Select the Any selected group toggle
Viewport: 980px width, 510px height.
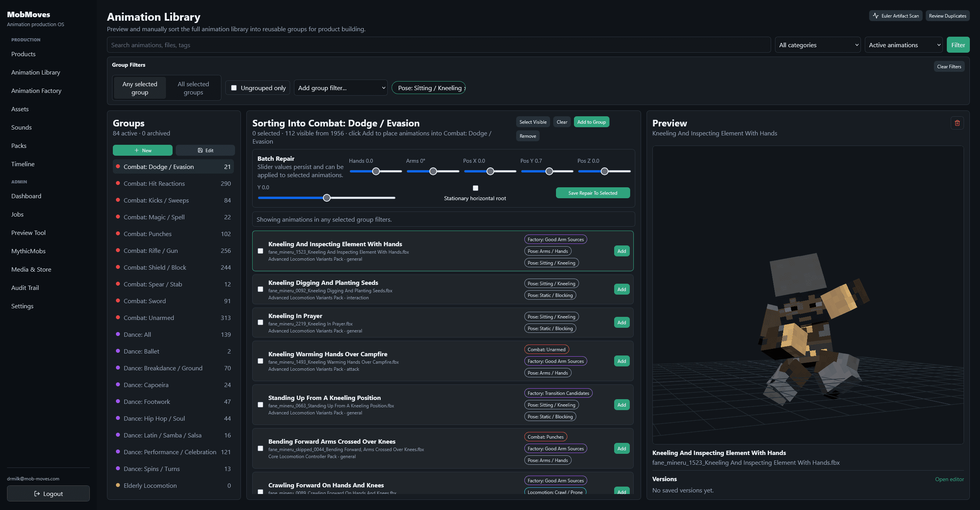[140, 88]
